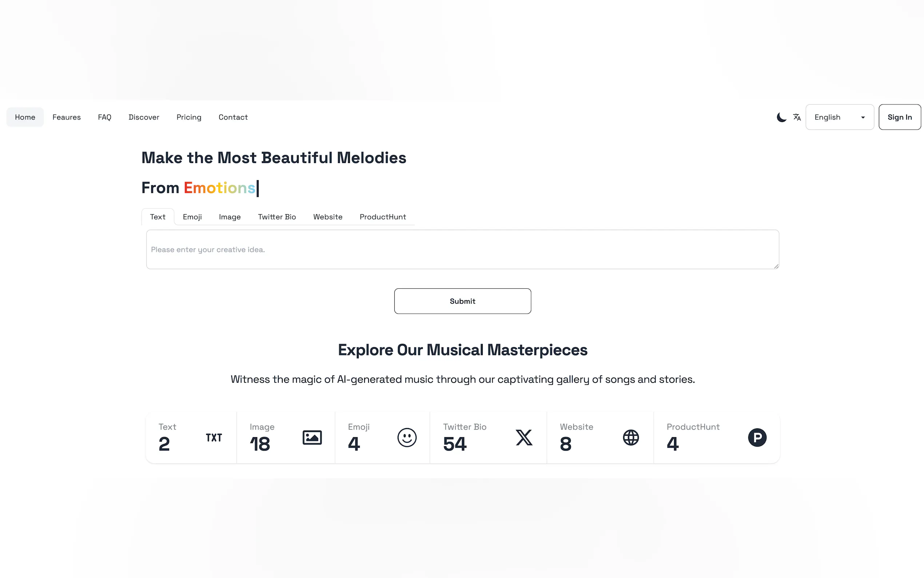
Task: Switch to the Twitter Bio tab
Action: (276, 217)
